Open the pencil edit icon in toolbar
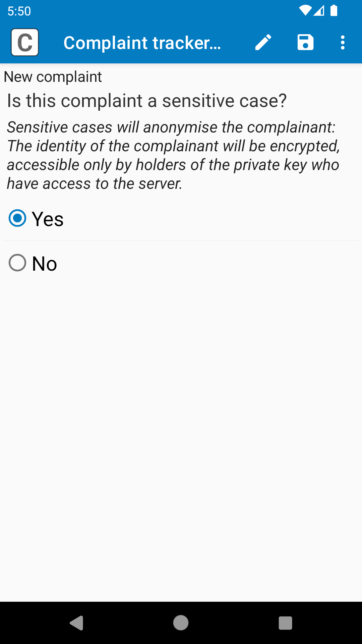 pyautogui.click(x=263, y=43)
